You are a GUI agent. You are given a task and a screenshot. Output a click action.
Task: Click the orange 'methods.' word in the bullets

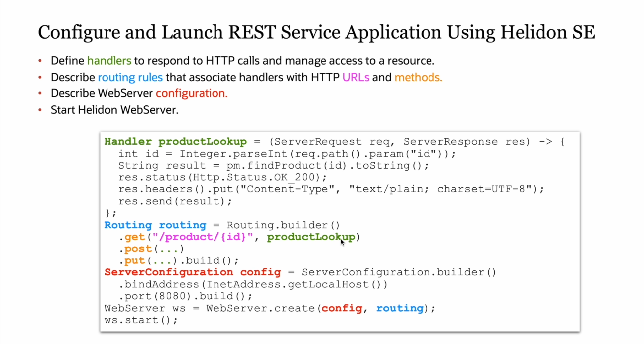(x=418, y=77)
